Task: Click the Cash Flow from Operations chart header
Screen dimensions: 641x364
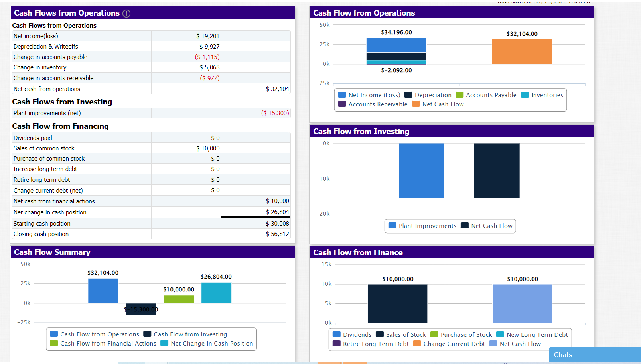Action: coord(452,12)
